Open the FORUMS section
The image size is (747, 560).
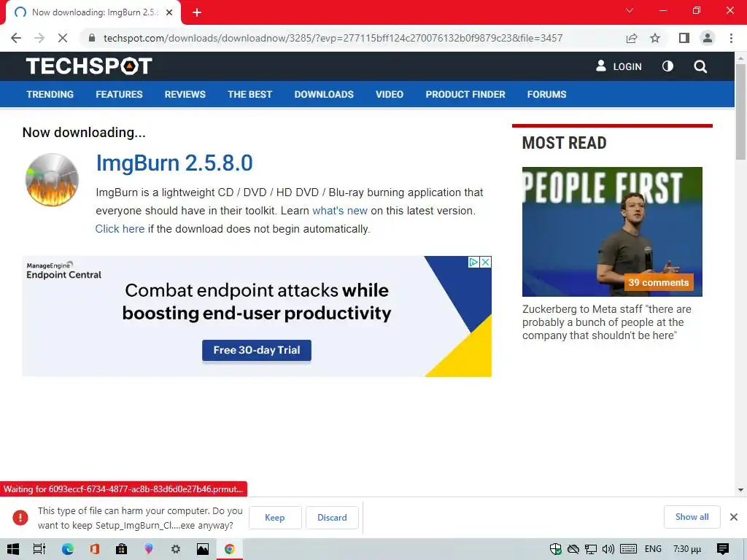point(547,94)
